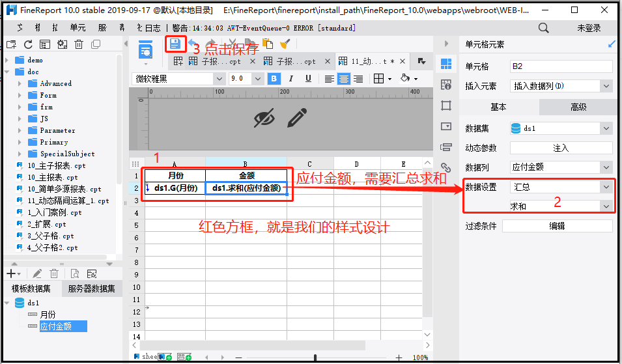Screen dimensions: 622x364
Task: Toggle italic formatting
Action: coord(290,79)
